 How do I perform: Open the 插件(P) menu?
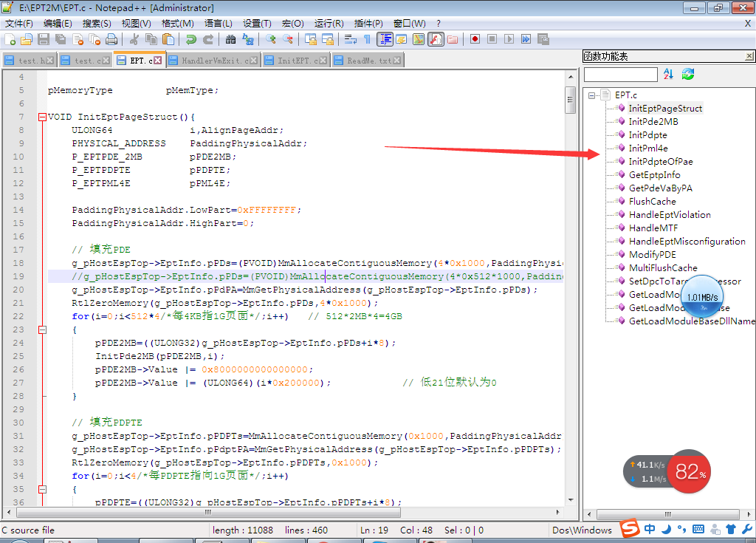click(368, 24)
